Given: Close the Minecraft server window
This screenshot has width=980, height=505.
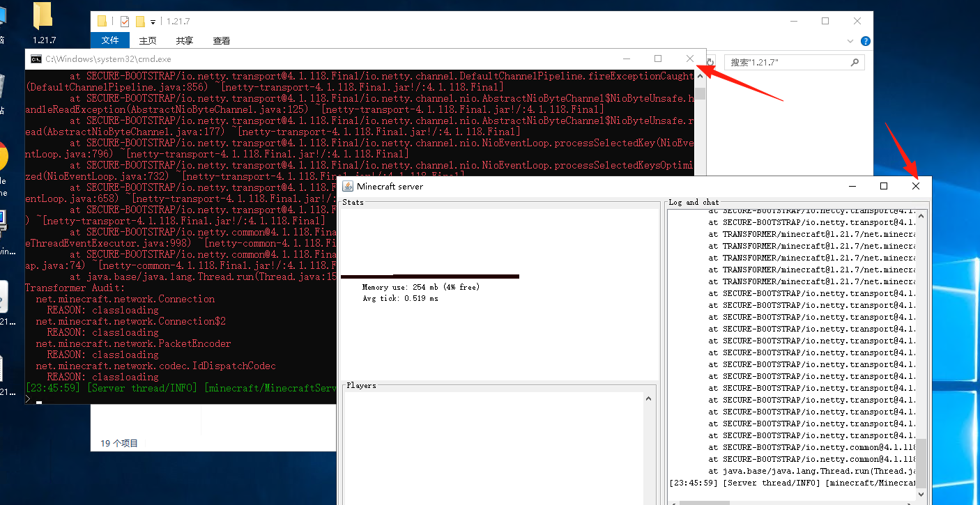Looking at the screenshot, I should click(x=916, y=186).
